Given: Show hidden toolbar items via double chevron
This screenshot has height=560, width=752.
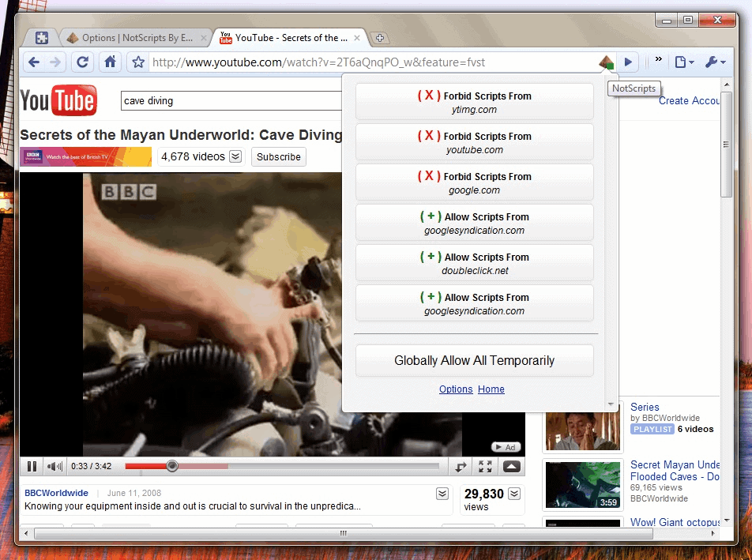Looking at the screenshot, I should click(x=659, y=59).
